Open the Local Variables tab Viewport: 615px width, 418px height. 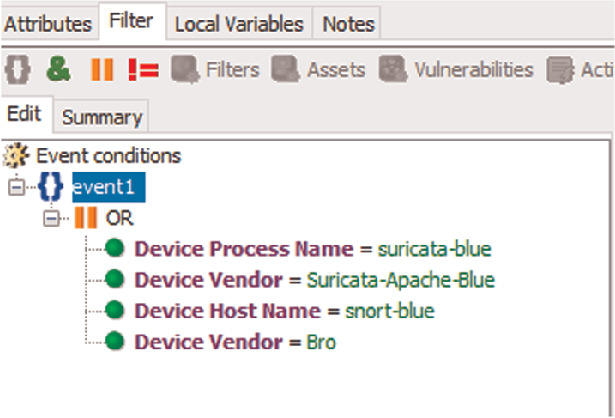238,22
